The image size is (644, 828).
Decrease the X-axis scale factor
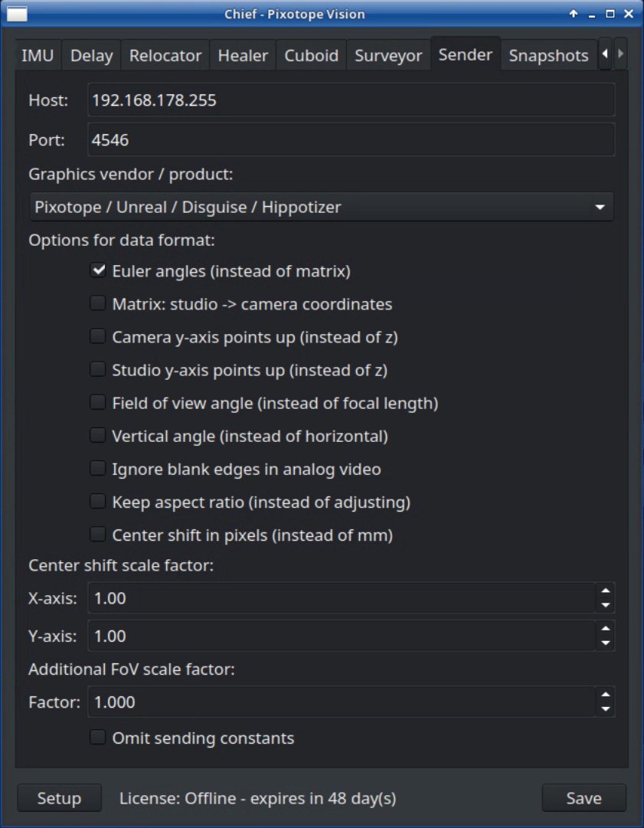coord(606,605)
